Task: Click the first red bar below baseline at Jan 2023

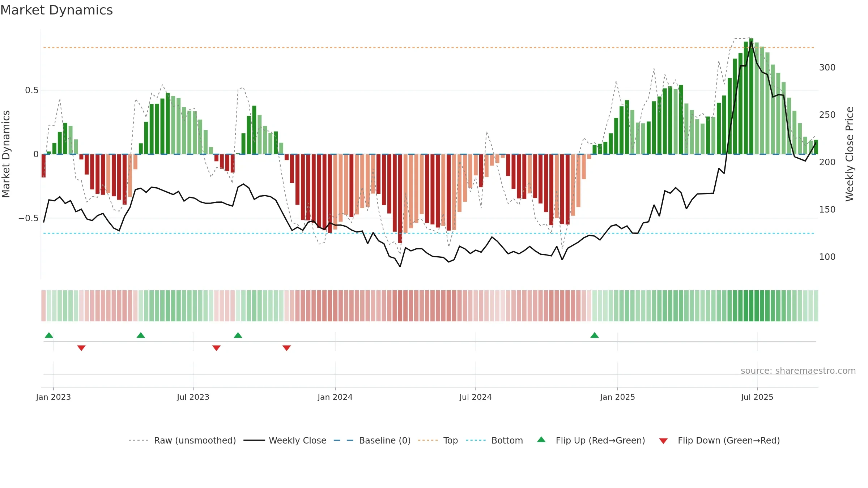Action: coord(44,166)
